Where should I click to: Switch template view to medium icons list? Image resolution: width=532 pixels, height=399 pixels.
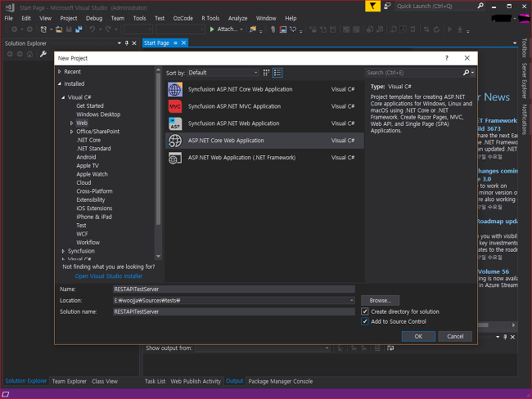(x=277, y=73)
